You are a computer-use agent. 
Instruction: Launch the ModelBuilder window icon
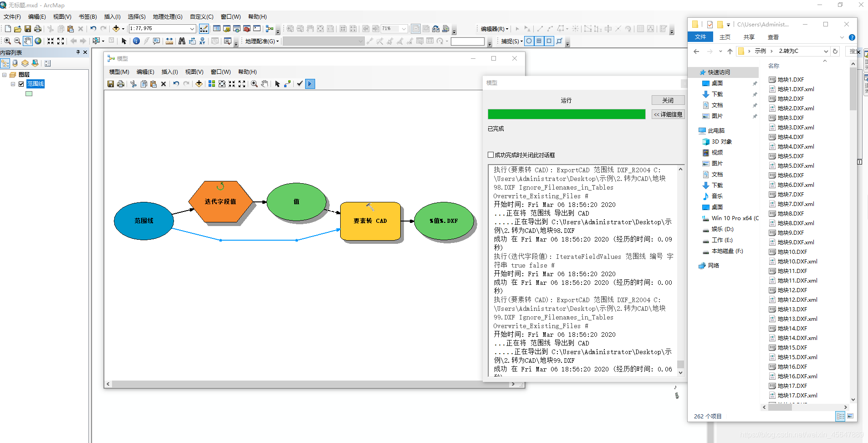pyautogui.click(x=270, y=29)
